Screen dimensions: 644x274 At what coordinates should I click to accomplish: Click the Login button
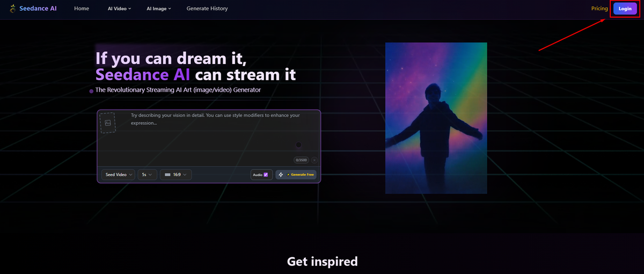point(625,9)
